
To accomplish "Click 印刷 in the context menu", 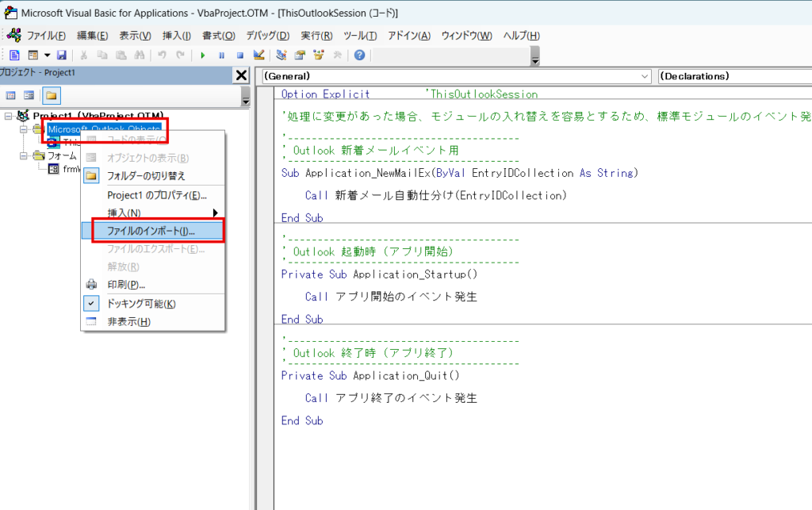I will point(125,285).
